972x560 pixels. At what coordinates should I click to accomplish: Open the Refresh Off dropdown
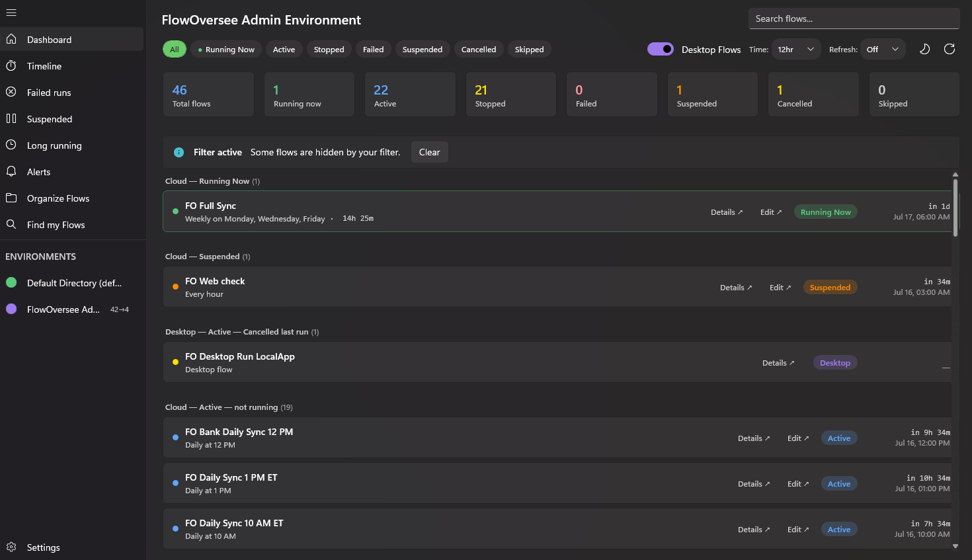[x=883, y=50]
